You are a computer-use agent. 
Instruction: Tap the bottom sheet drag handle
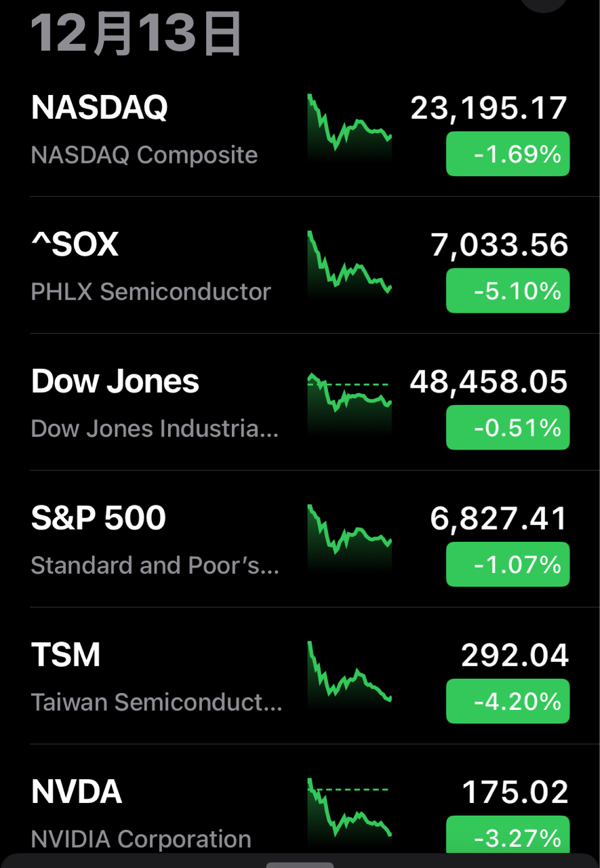[x=300, y=865]
